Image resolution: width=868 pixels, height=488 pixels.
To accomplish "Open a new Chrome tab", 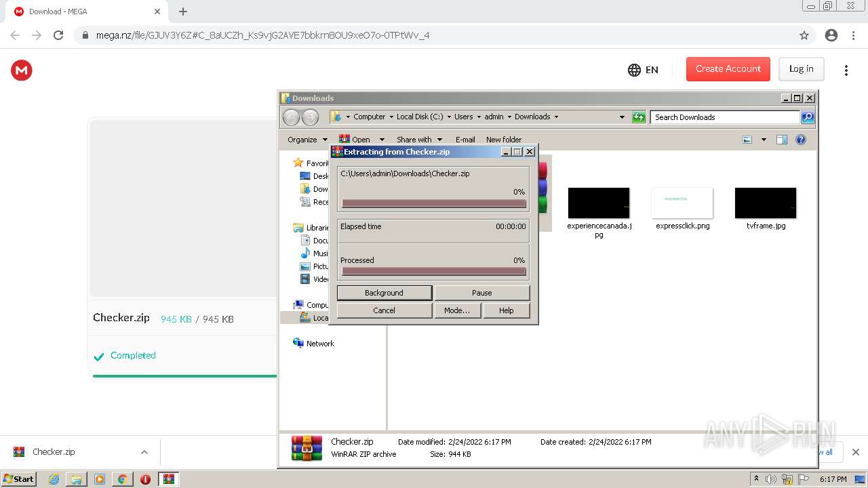I will coord(183,12).
